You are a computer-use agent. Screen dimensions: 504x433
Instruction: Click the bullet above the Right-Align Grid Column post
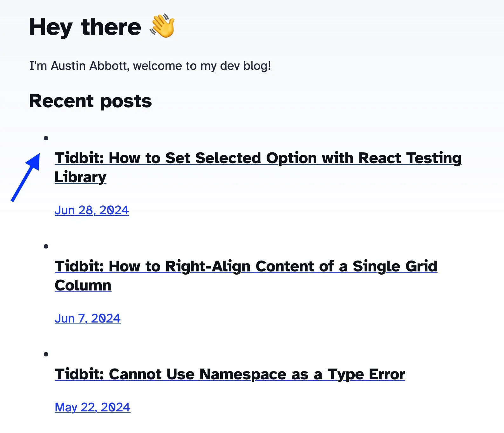point(46,246)
